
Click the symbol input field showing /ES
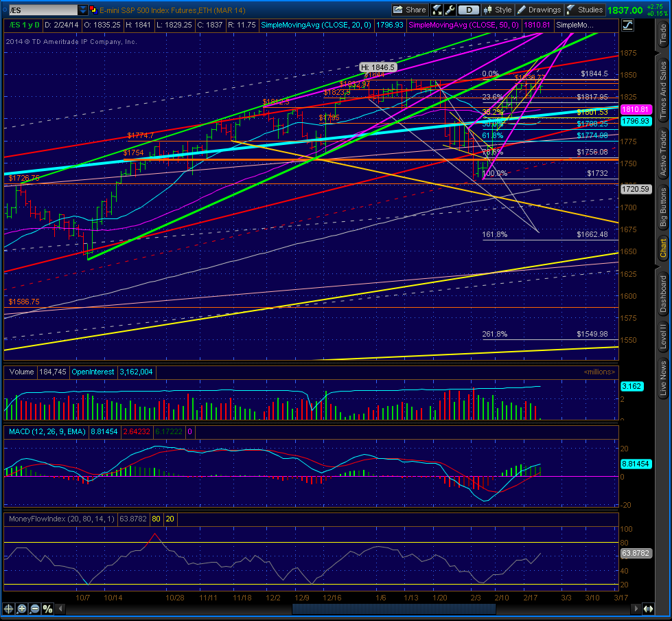pos(43,10)
